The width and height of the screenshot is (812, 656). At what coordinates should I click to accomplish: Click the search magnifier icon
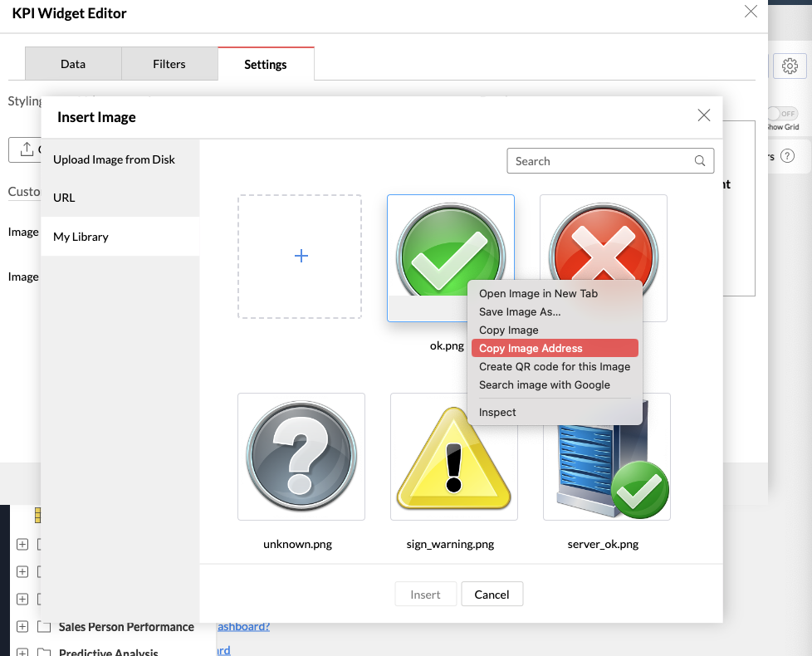pos(700,161)
